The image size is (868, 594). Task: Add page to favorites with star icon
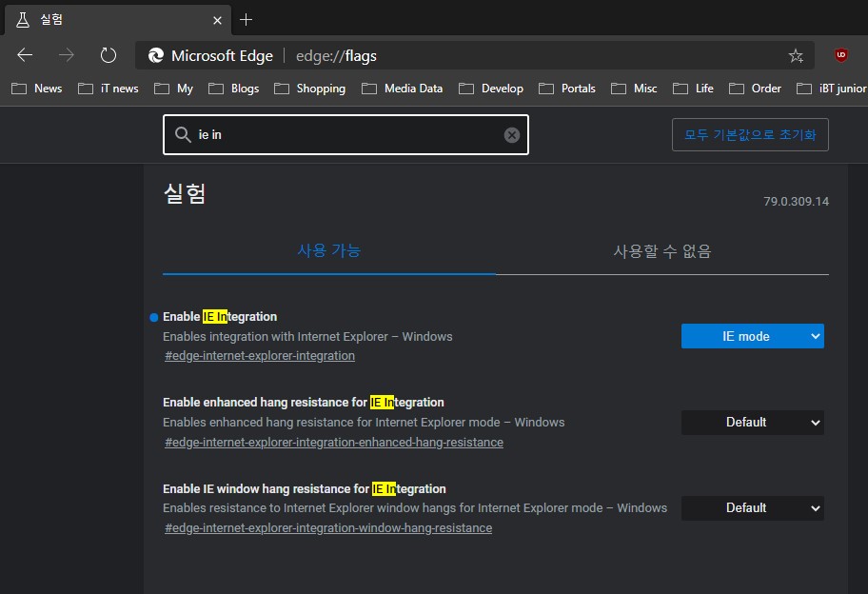796,55
